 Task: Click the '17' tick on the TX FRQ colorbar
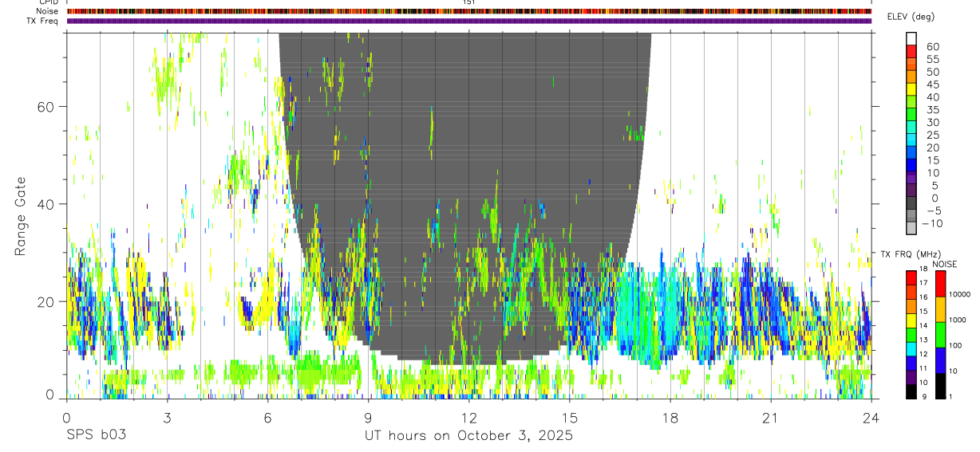click(x=924, y=283)
